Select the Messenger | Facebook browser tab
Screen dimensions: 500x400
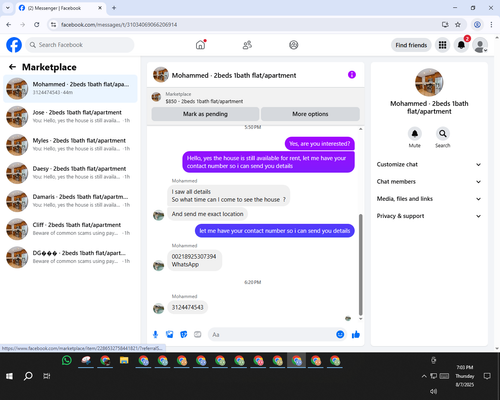pos(60,8)
